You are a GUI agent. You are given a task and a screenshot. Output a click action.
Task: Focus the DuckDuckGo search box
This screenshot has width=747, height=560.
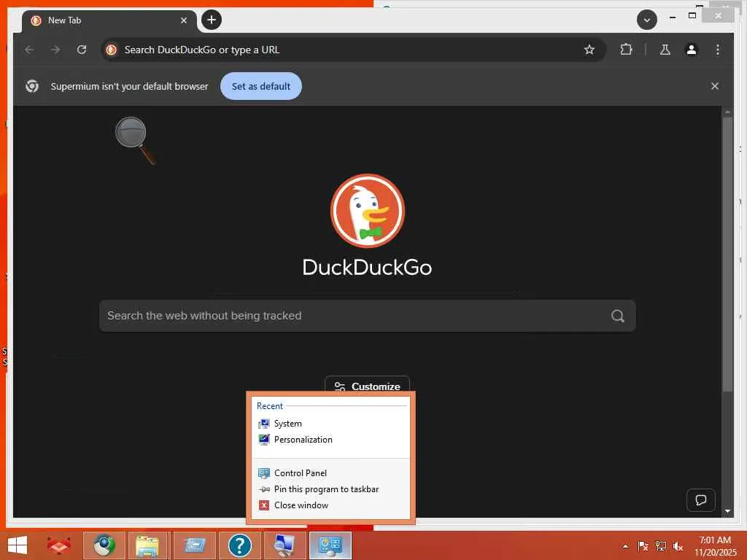click(x=368, y=316)
